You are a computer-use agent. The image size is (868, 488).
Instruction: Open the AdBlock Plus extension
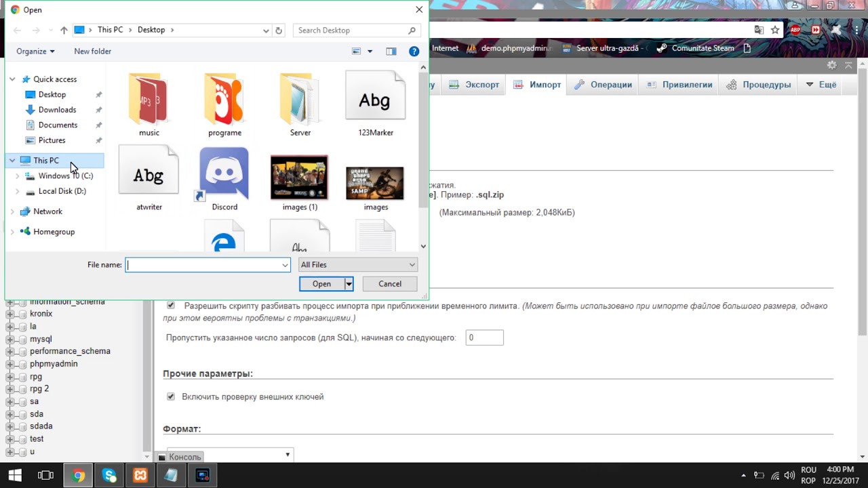pos(795,30)
